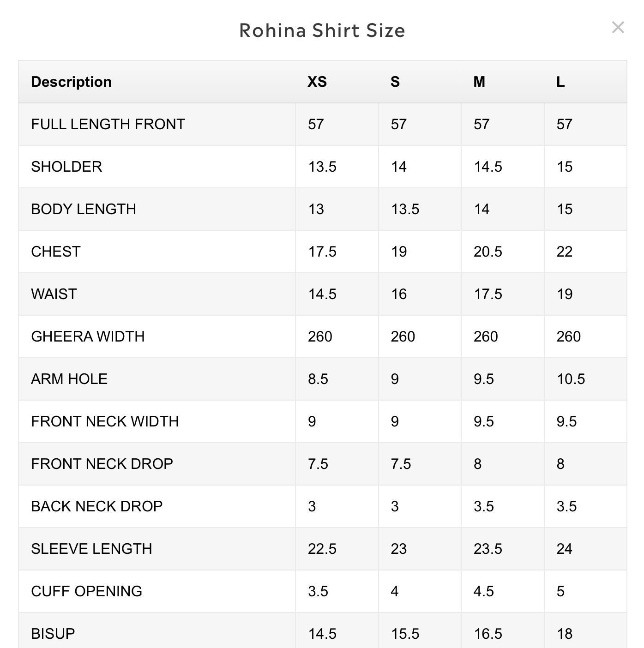Viewport: 644px width, 648px height.
Task: Select the M size column header
Action: (x=479, y=82)
